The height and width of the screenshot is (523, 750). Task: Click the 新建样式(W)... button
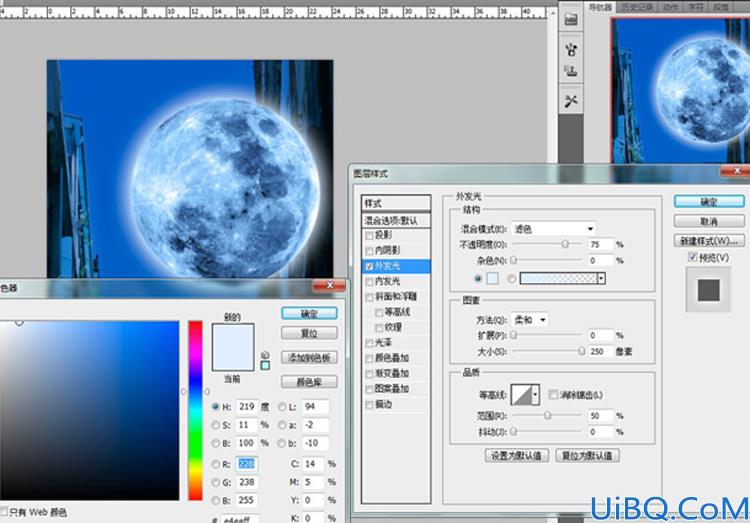[709, 240]
